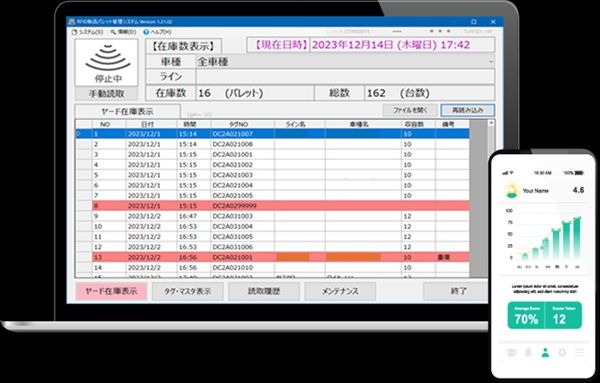Tap the settings gear icon on the phone
600x383 pixels.
(x=562, y=352)
